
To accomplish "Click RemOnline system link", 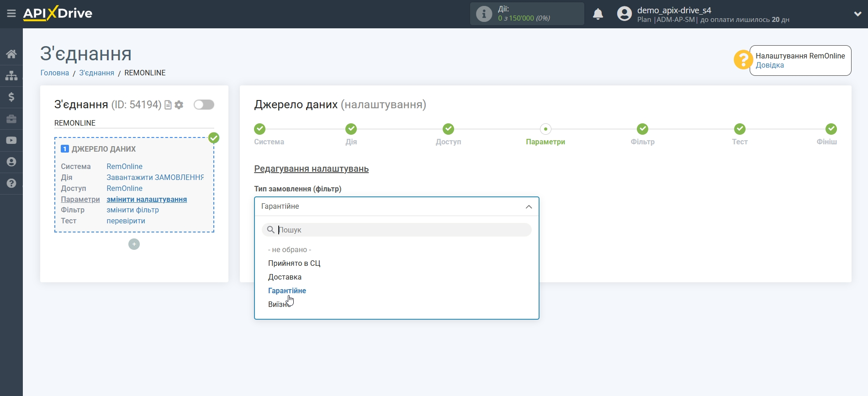I will pyautogui.click(x=124, y=166).
